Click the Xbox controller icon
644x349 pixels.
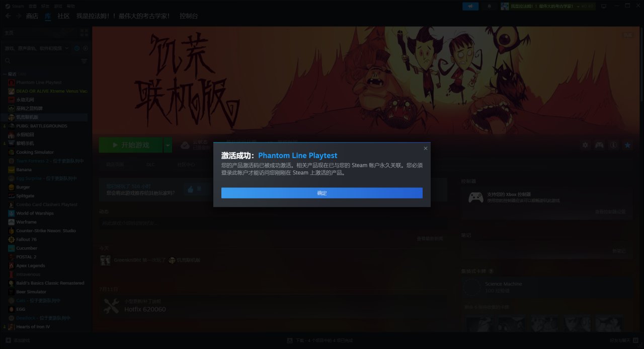tap(475, 197)
